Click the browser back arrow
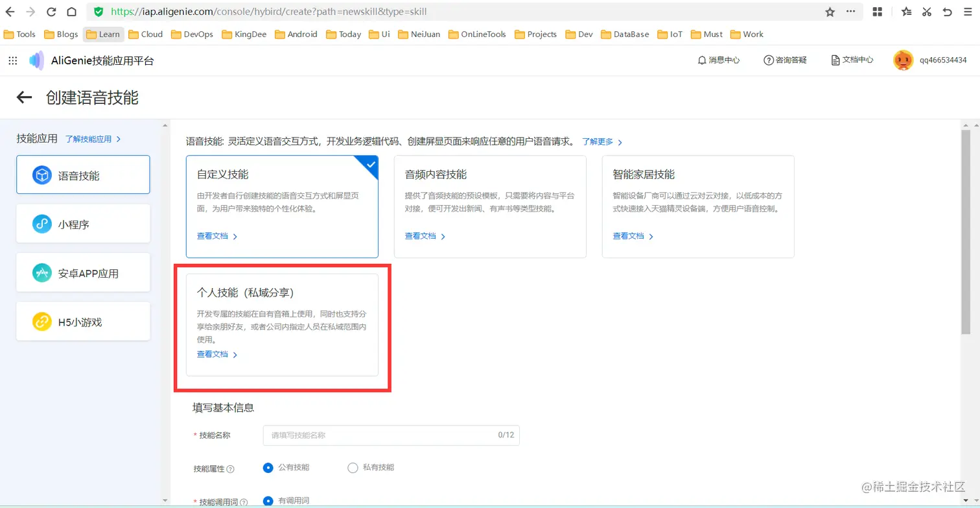Viewport: 980px width, 508px height. click(10, 12)
